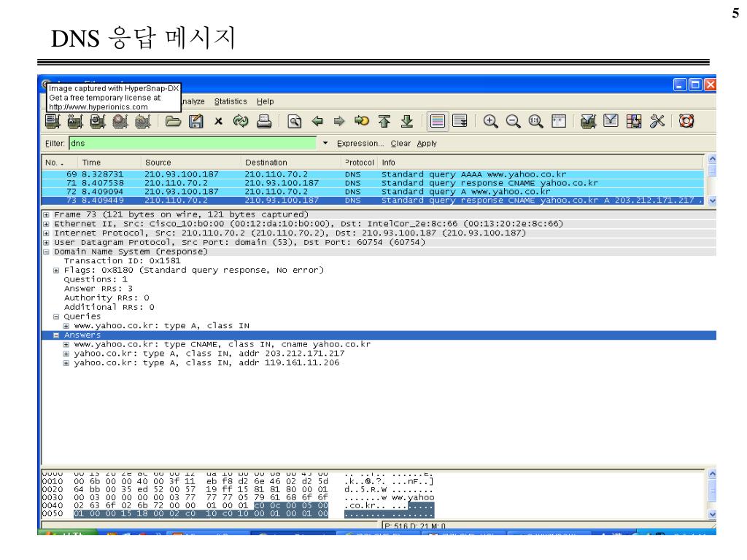
Task: Expand the www.yahoo.co.kr CNAME answer
Action: coord(66,344)
